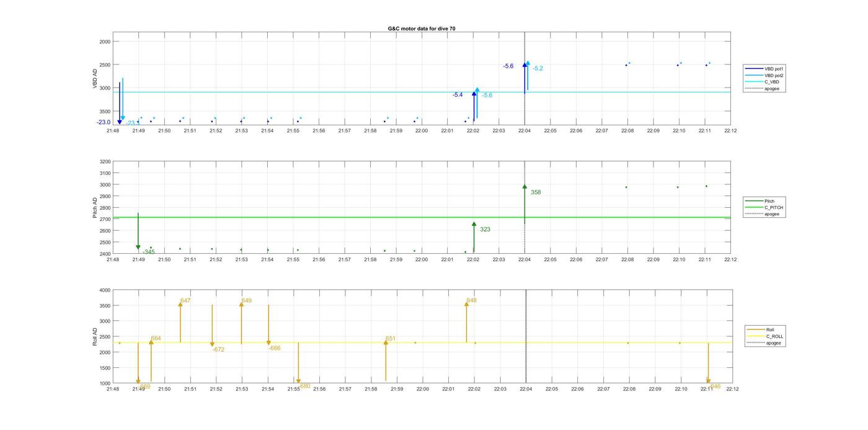868x430 pixels.
Task: Click the 2000 tick on VBD axis
Action: [x=105, y=42]
